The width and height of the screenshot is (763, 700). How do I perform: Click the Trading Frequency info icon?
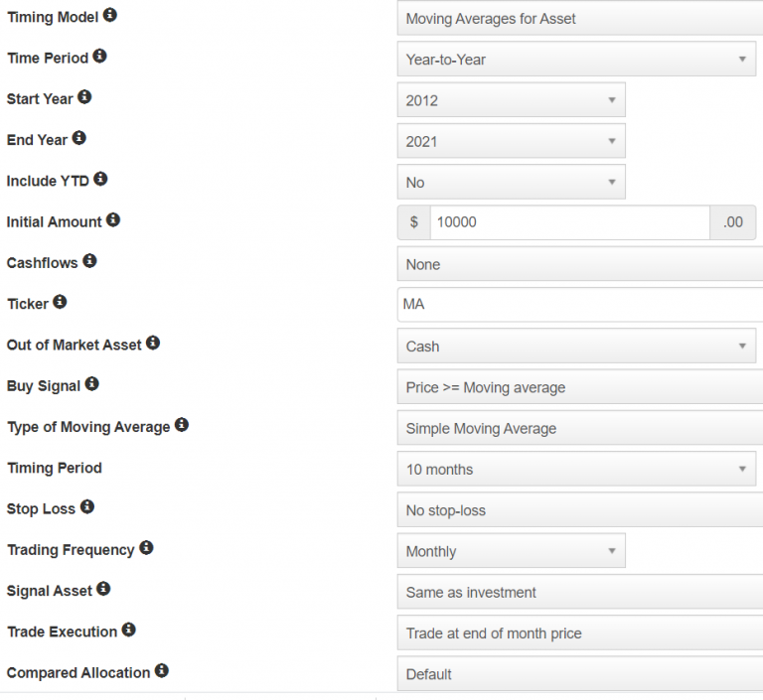pos(146,548)
